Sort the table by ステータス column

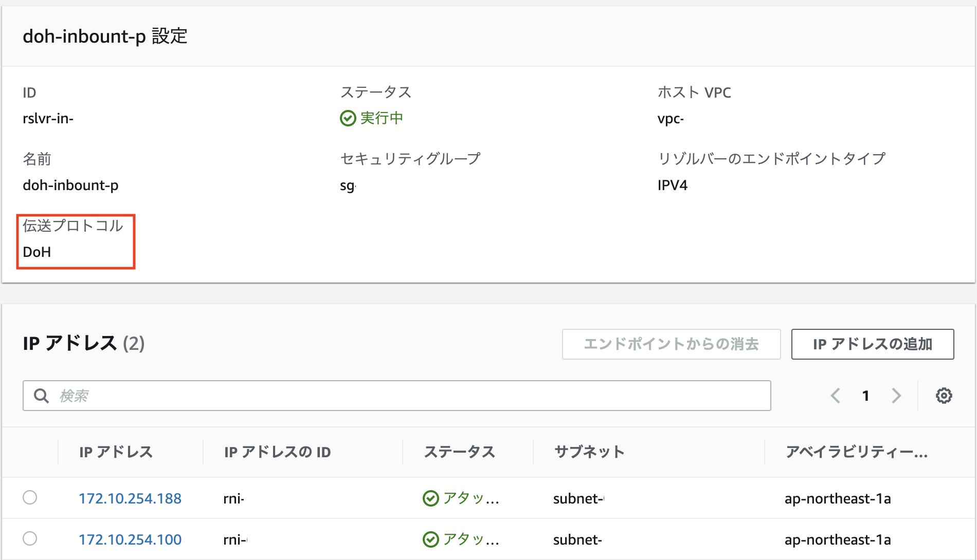click(x=459, y=452)
